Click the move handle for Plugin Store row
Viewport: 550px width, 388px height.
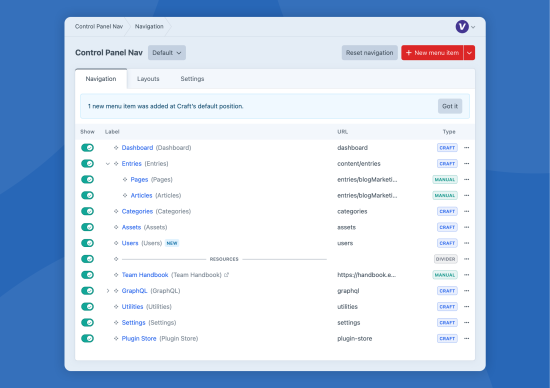tap(116, 339)
